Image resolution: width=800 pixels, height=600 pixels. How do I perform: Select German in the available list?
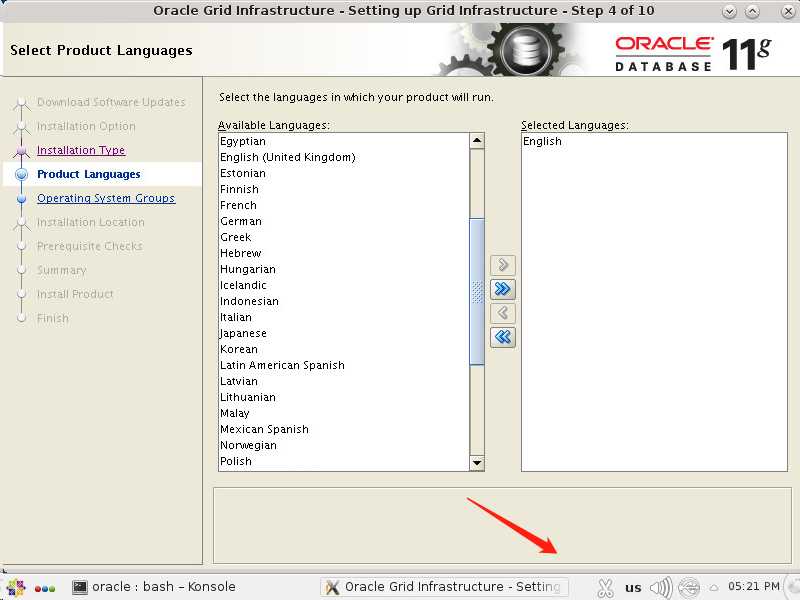point(343,221)
